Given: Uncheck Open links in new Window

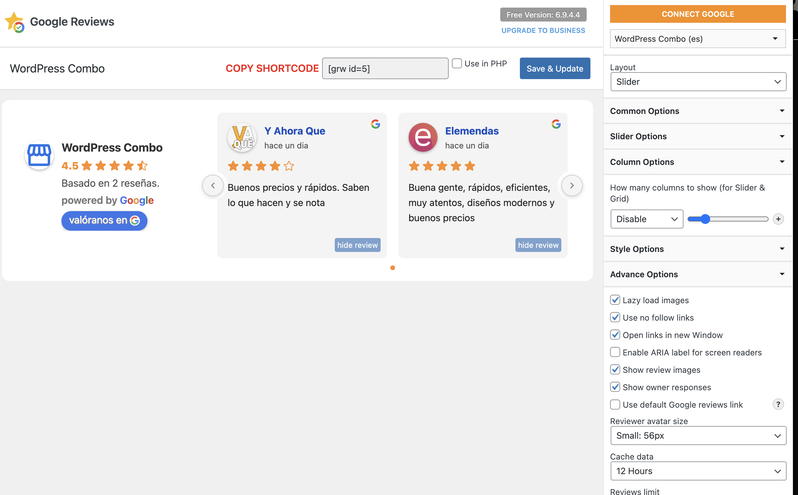Looking at the screenshot, I should pyautogui.click(x=615, y=335).
